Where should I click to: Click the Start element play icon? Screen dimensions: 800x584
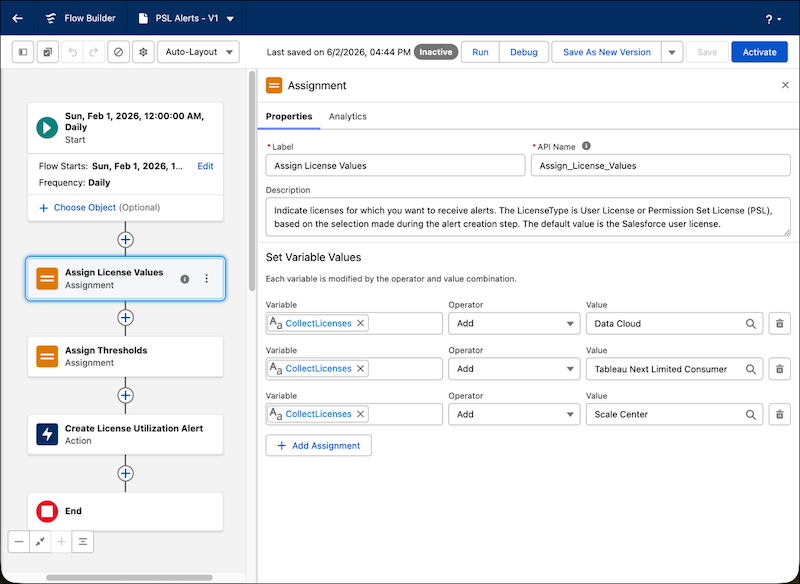coord(47,128)
